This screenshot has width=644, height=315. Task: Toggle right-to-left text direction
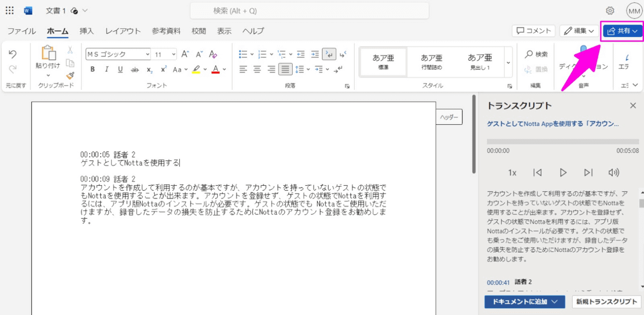[343, 54]
